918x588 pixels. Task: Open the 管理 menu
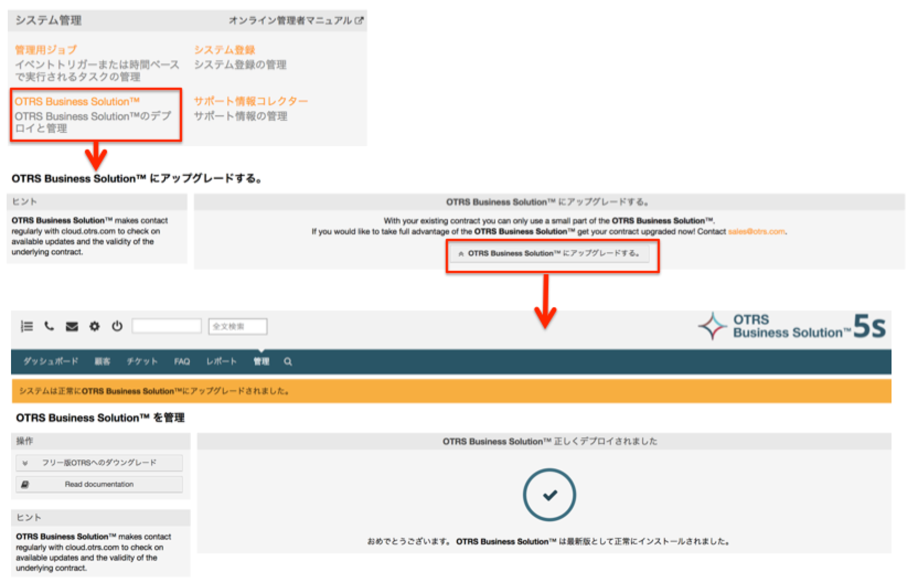261,361
